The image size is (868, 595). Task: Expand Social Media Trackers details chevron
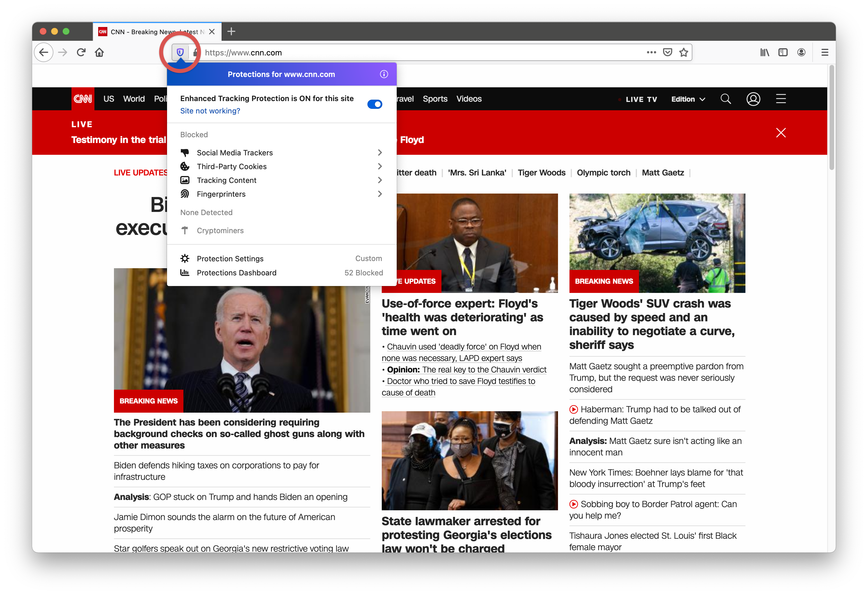point(380,152)
